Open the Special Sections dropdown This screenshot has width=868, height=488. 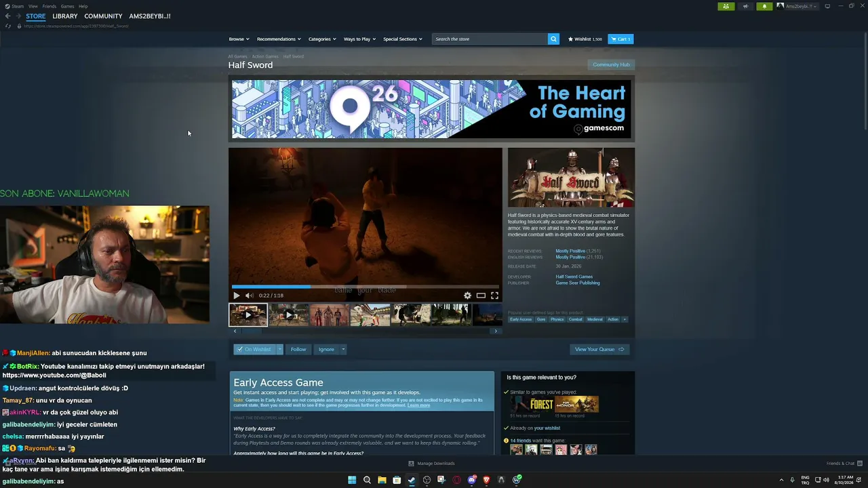tap(403, 39)
